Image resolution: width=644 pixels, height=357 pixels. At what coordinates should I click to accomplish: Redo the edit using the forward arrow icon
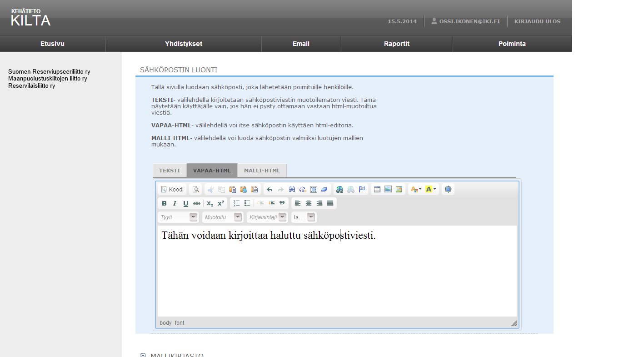pos(280,190)
